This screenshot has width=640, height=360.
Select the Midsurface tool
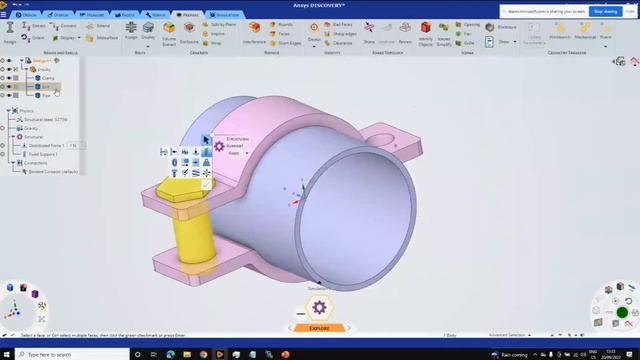102,38
